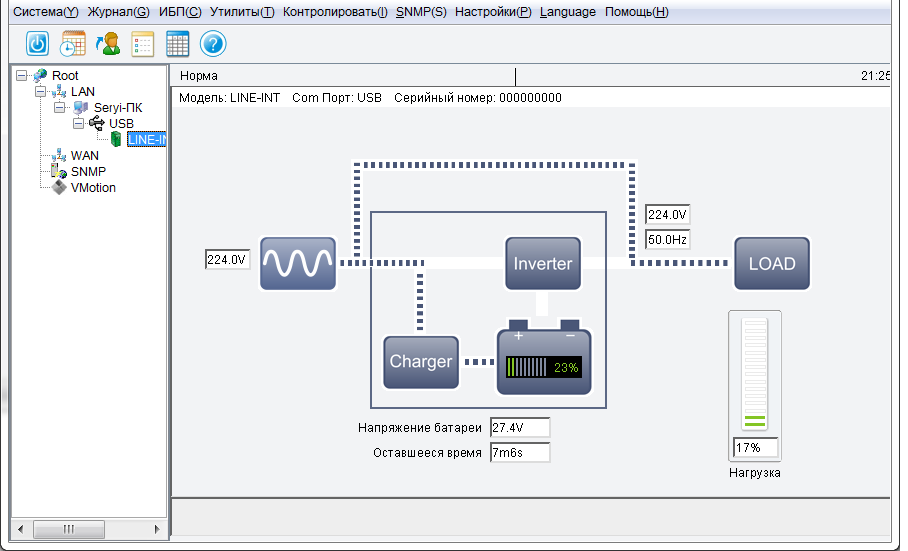Click the Модель: LINE-INT text
Screen dimensions: 908x551
(x=229, y=98)
